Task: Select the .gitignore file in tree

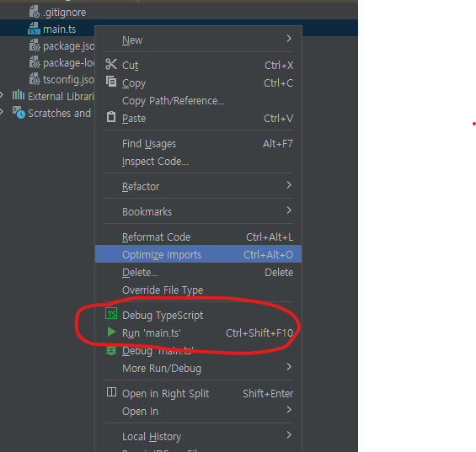Action: [64, 13]
